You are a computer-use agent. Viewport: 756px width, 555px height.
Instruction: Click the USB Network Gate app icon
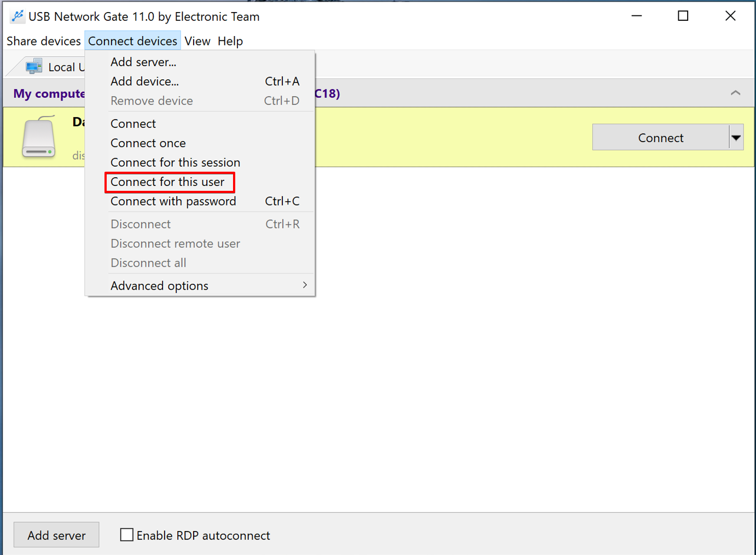[17, 16]
